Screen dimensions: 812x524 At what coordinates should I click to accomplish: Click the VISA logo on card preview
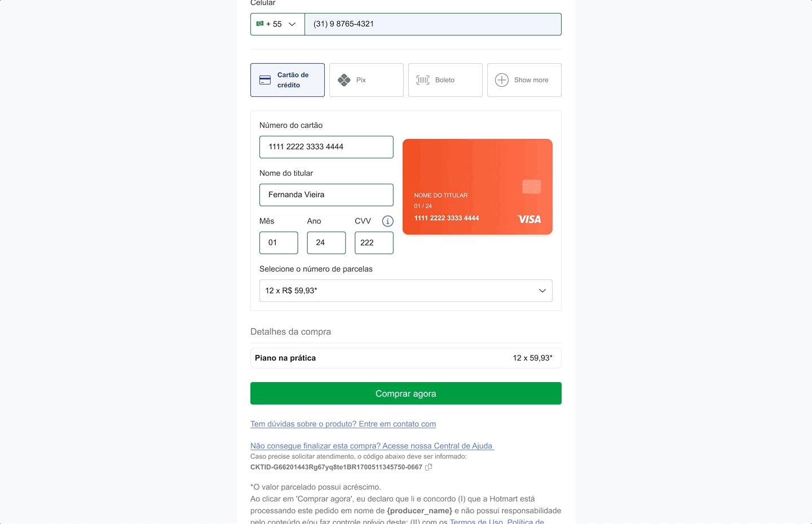coord(529,219)
